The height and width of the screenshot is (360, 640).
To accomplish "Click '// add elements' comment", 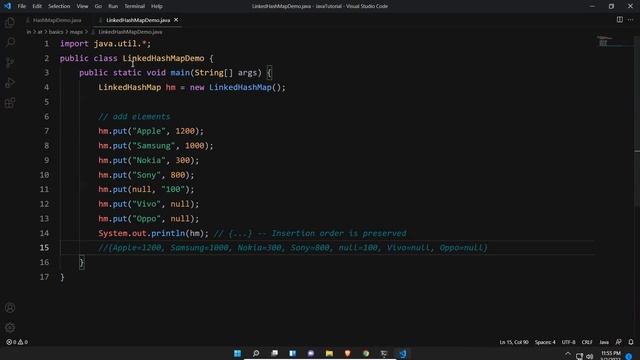I will click(134, 117).
